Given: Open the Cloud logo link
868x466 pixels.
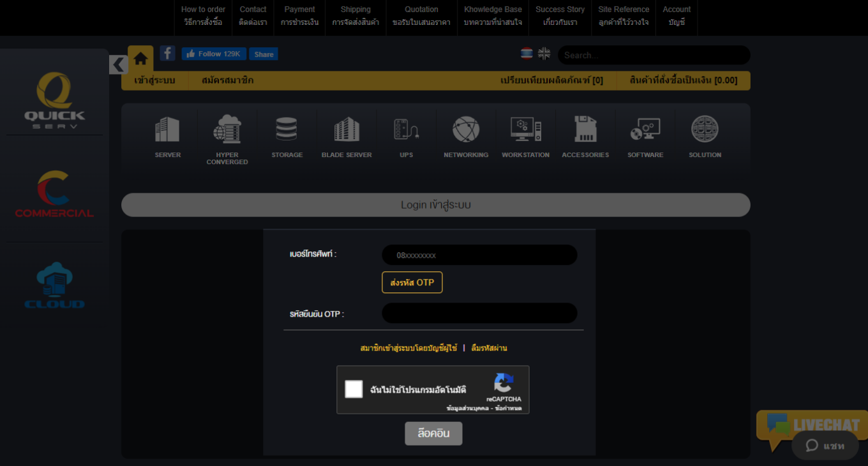Looking at the screenshot, I should (x=54, y=286).
